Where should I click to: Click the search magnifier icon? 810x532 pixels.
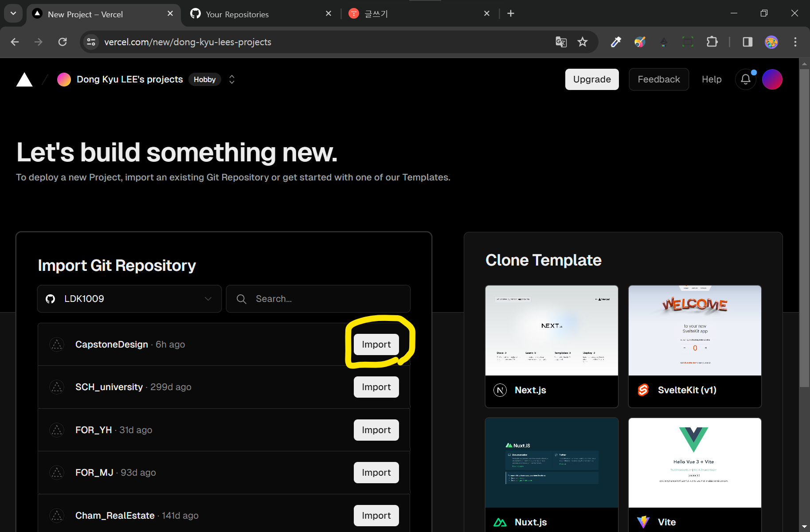[242, 299]
